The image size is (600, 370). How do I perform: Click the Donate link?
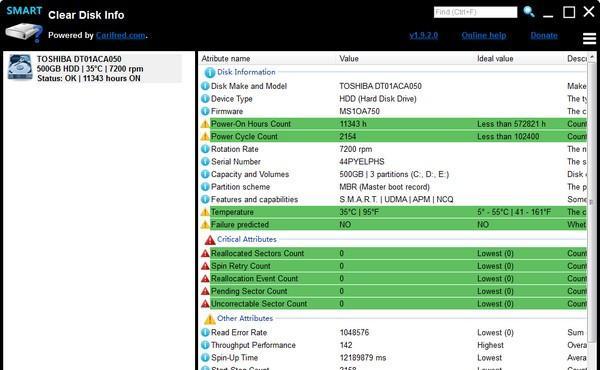coord(544,35)
